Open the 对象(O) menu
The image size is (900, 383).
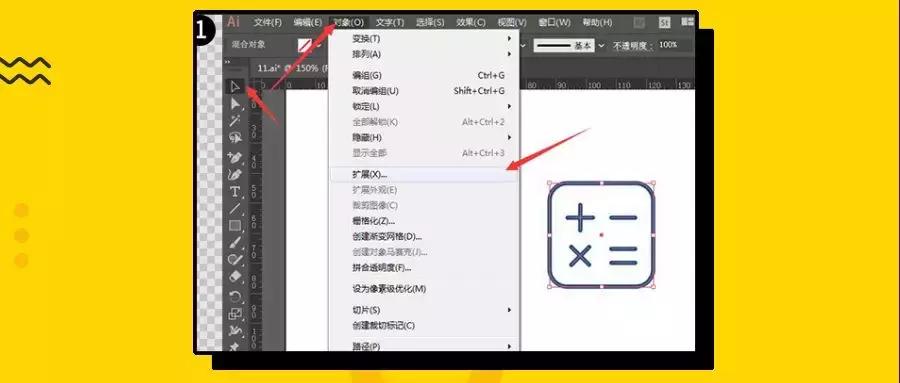tap(349, 22)
